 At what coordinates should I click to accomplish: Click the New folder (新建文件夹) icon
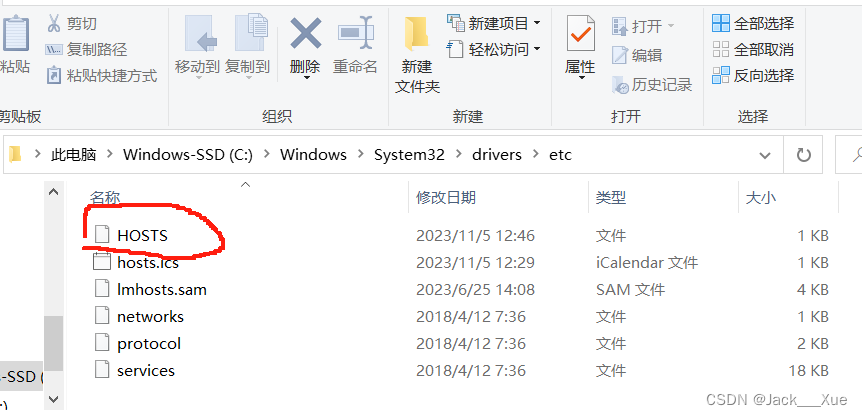(416, 35)
